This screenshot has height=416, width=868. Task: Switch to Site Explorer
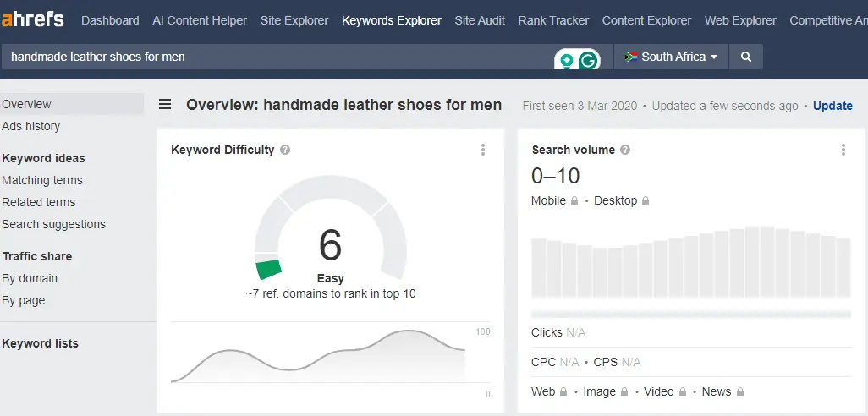point(294,20)
